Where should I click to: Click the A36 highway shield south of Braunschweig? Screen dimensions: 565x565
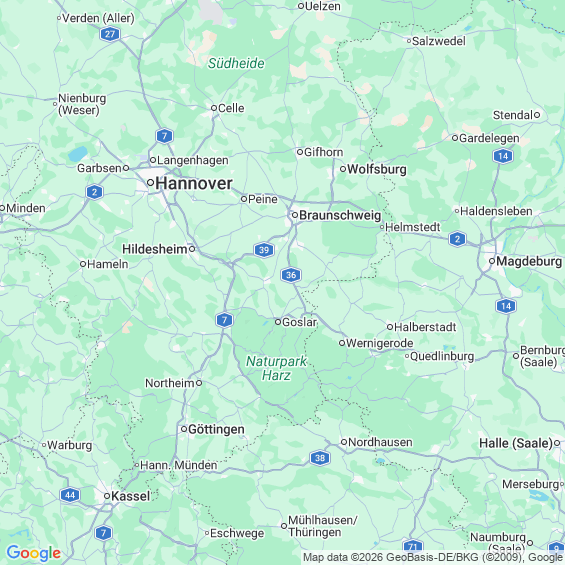pos(291,275)
